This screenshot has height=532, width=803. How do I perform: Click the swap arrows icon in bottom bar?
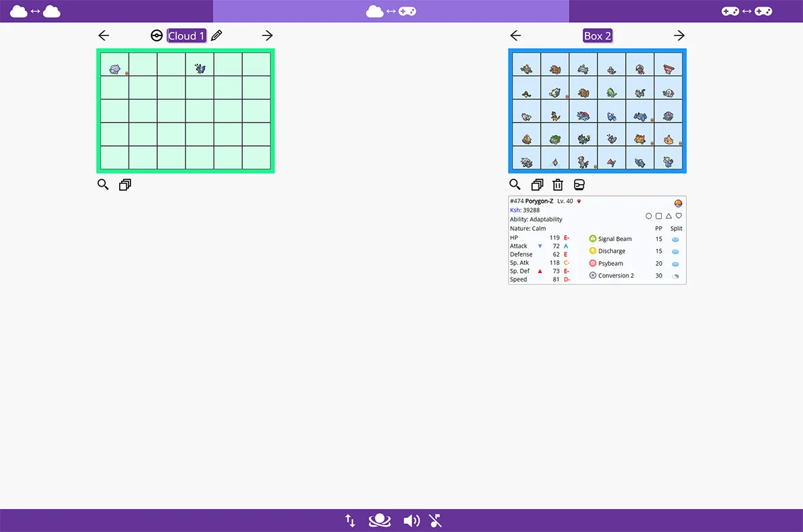click(x=350, y=521)
